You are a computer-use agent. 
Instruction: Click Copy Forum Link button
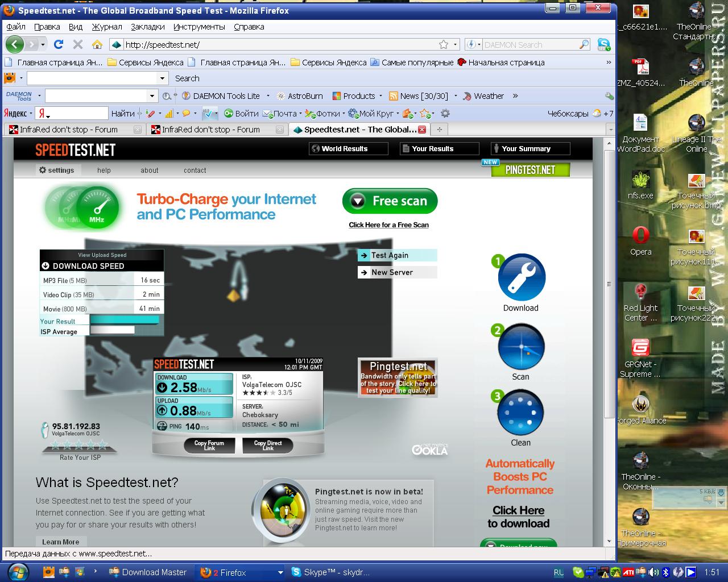point(209,446)
